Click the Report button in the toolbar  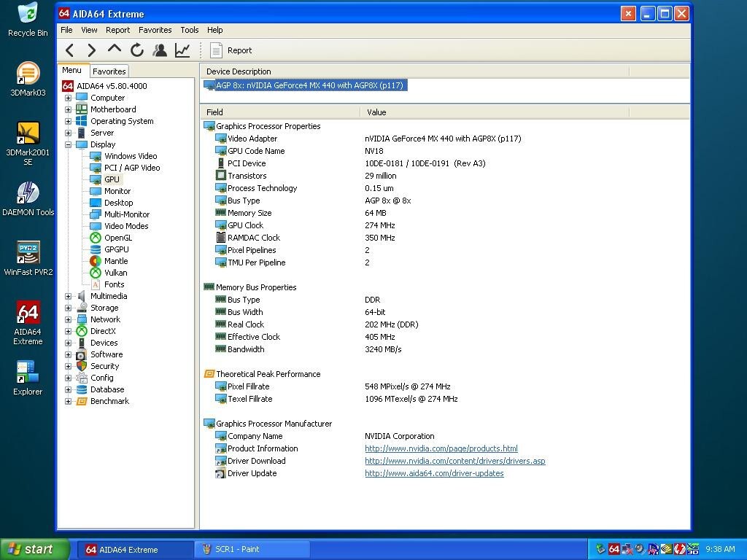231,50
